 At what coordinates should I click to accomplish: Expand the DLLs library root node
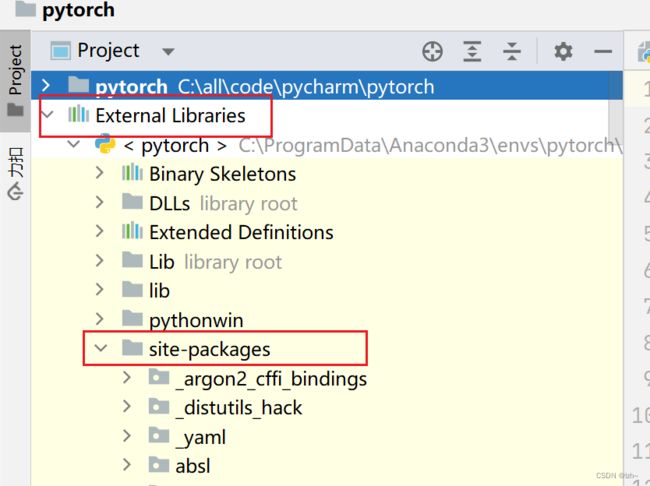click(x=99, y=202)
